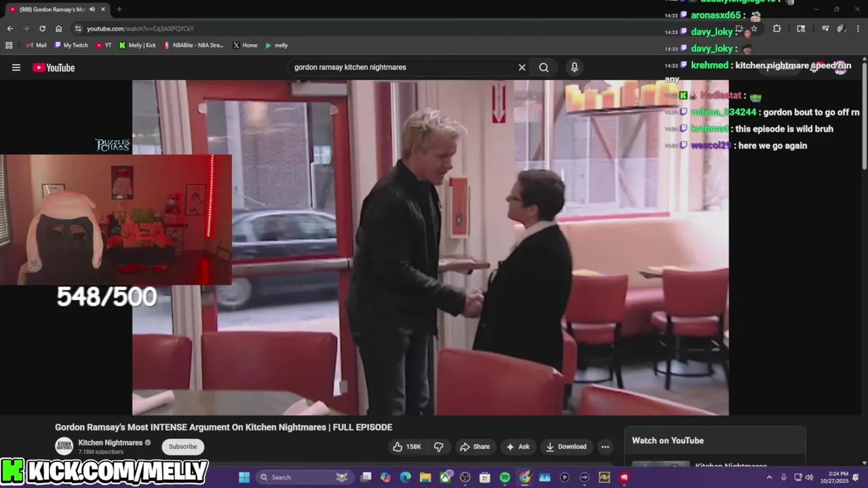Screen dimensions: 868x488
Task: Clear the search box with X
Action: click(x=522, y=67)
